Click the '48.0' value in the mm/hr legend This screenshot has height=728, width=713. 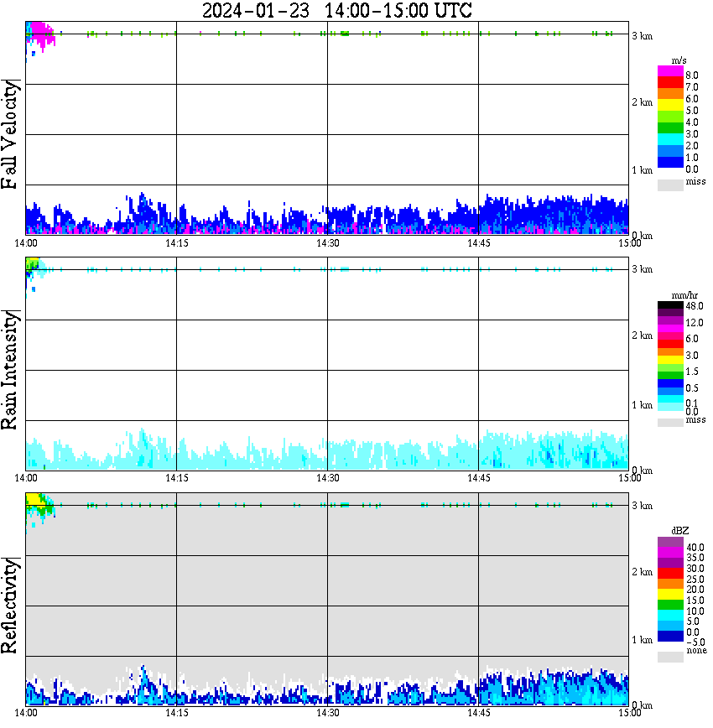pyautogui.click(x=695, y=306)
